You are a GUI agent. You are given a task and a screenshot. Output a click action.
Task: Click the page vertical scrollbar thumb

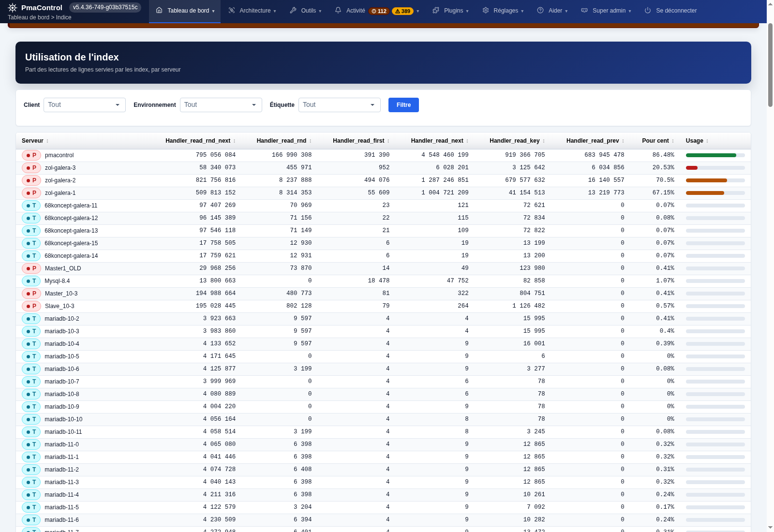pyautogui.click(x=770, y=64)
